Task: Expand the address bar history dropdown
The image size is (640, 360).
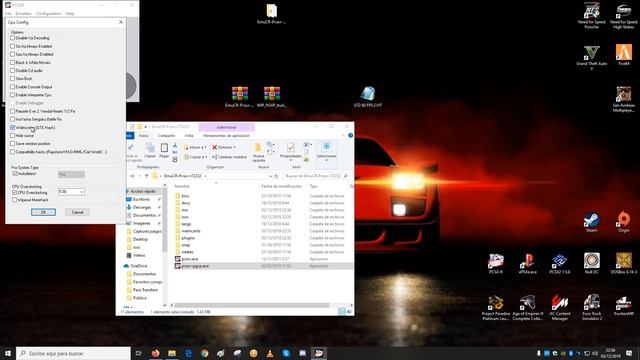Action: [270, 176]
